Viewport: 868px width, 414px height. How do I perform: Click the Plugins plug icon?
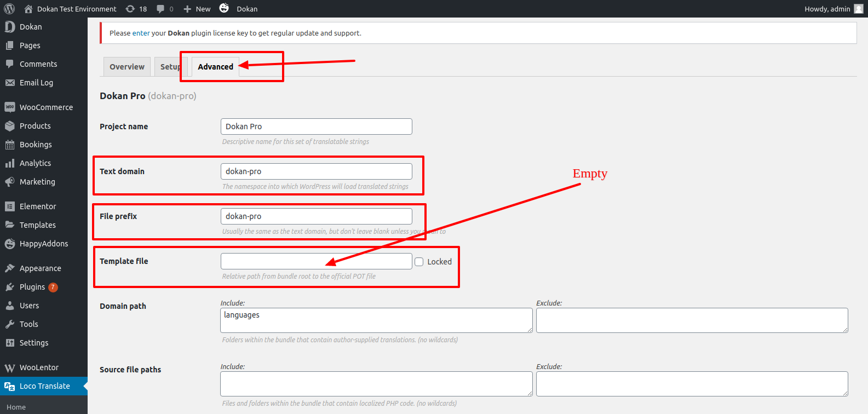[x=10, y=287]
